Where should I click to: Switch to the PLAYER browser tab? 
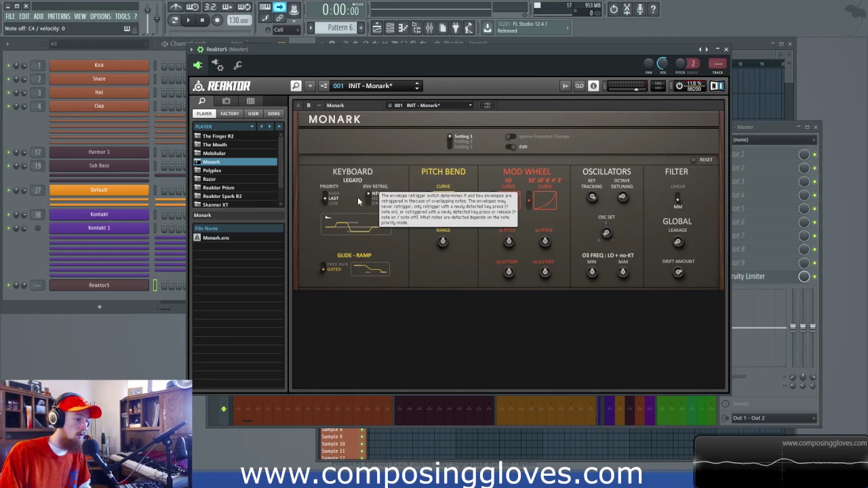click(x=204, y=114)
